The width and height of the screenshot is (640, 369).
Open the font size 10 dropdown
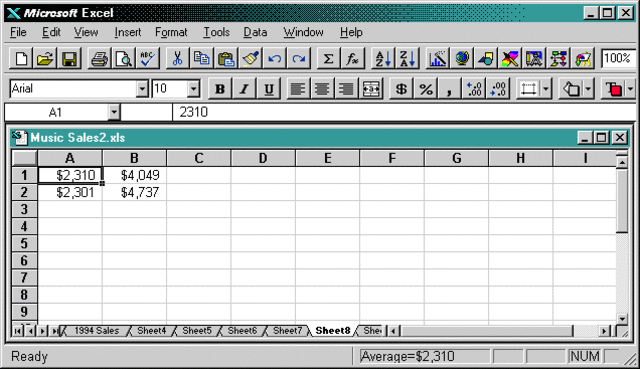click(x=193, y=89)
